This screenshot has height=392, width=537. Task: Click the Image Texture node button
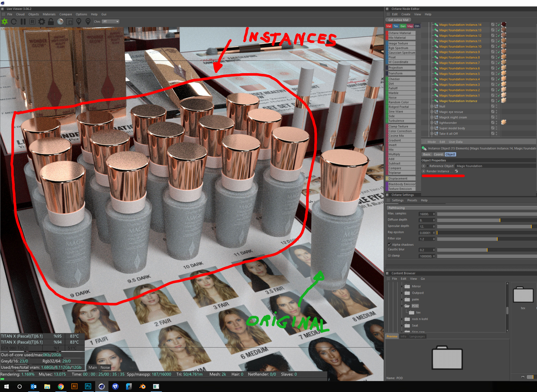point(401,43)
